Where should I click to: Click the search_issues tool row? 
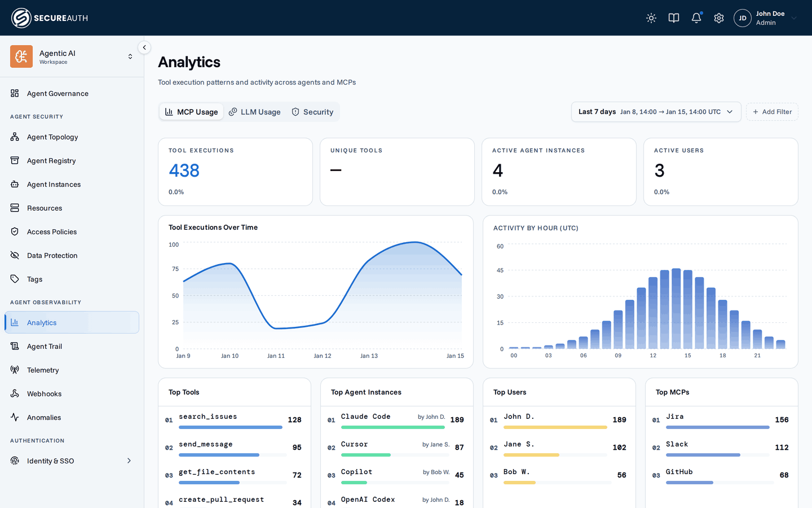pos(235,420)
